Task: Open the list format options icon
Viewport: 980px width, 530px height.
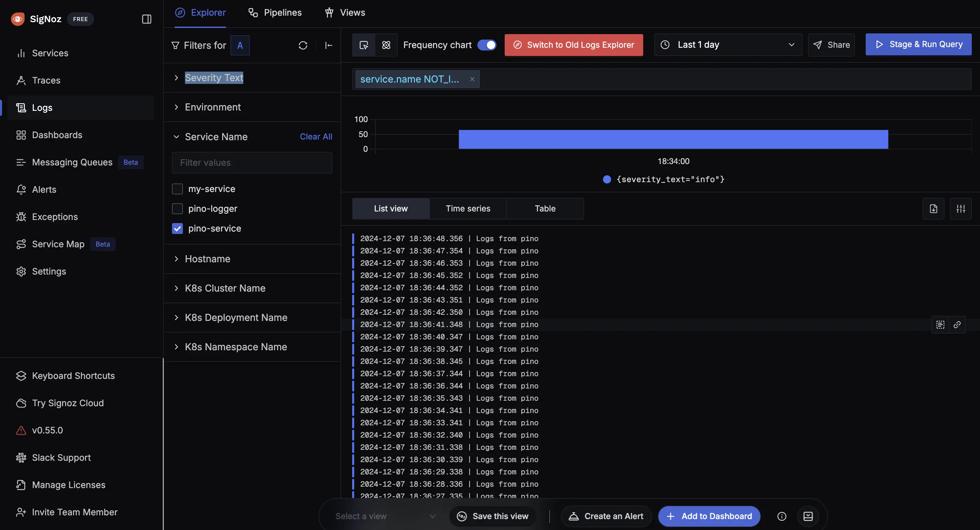Action: click(x=961, y=209)
